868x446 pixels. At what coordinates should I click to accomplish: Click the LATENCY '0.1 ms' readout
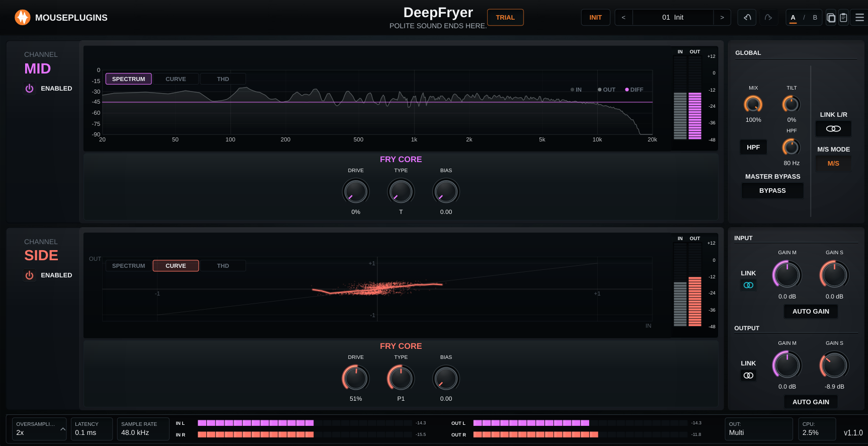(x=92, y=429)
